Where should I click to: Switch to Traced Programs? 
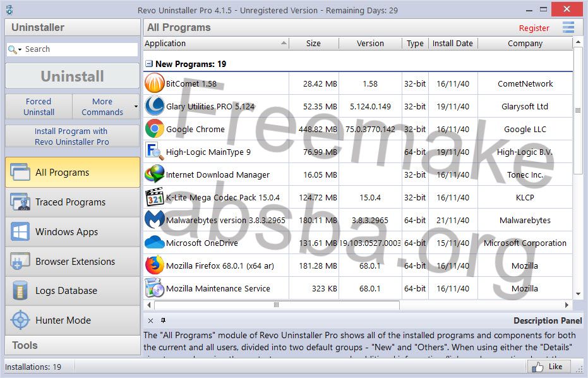tap(73, 202)
